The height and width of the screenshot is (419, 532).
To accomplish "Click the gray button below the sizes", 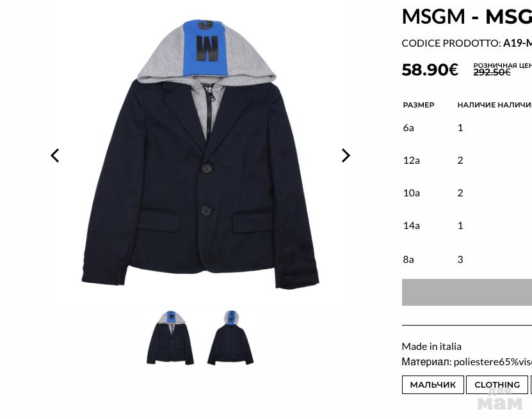I will click(467, 292).
